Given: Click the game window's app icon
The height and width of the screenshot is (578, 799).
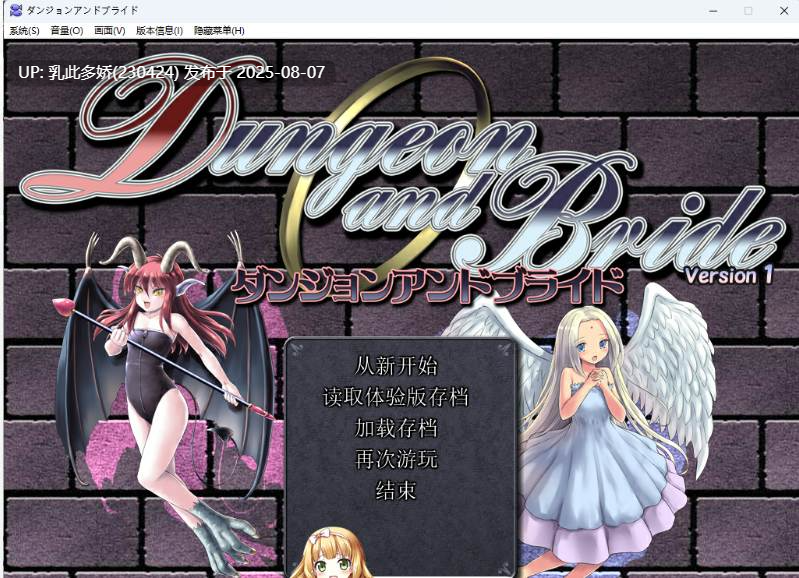Looking at the screenshot, I should [16, 10].
